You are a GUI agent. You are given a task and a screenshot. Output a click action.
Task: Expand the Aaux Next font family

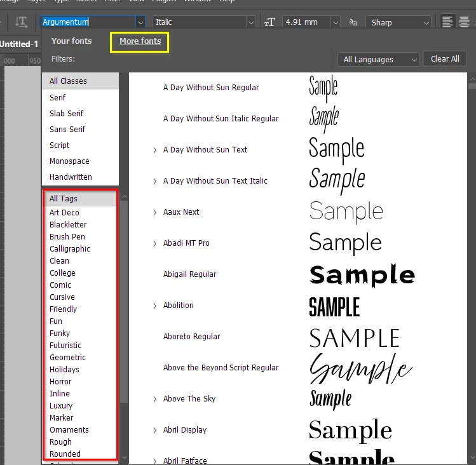coord(154,212)
